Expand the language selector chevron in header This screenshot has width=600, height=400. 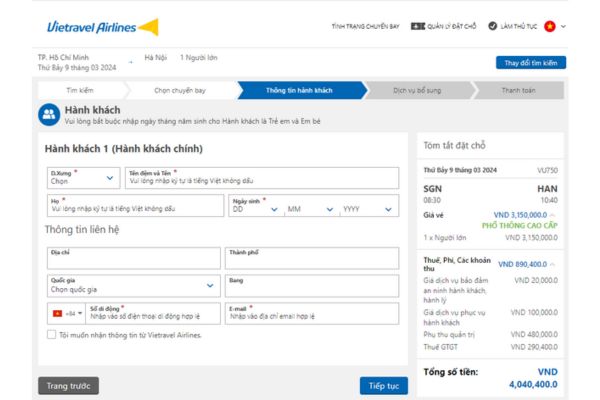click(563, 26)
